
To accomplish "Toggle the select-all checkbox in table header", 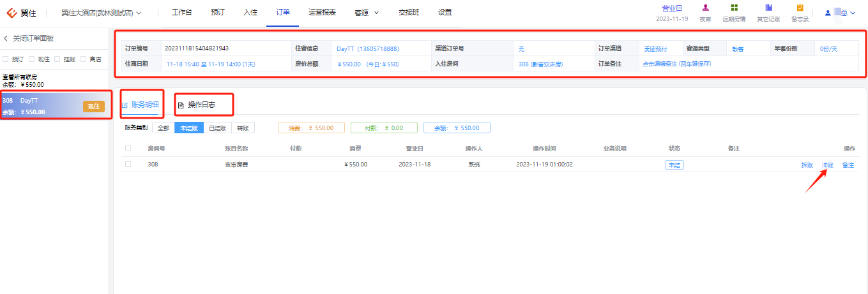I will (x=128, y=148).
